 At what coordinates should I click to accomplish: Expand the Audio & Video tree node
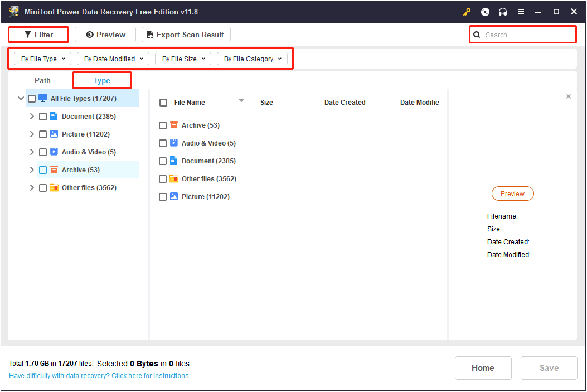pyautogui.click(x=32, y=152)
